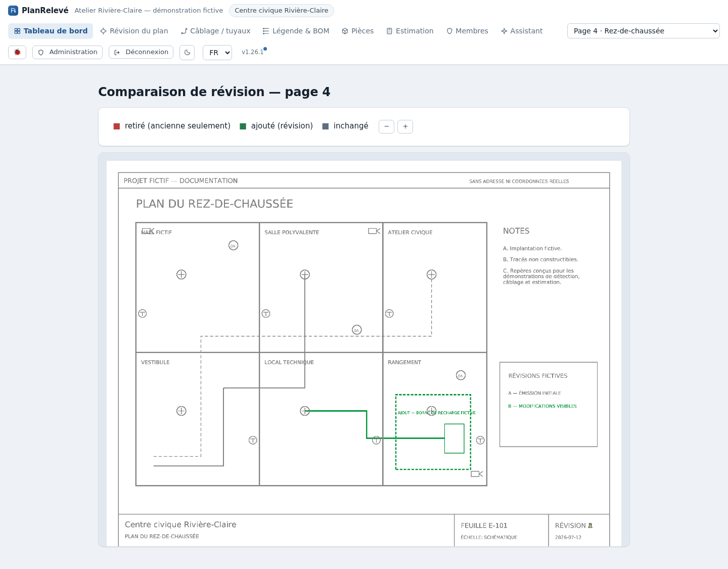Click ceiling light symbol in Vestibule
Image resolution: width=728 pixels, height=569 pixels.
pyautogui.click(x=181, y=411)
